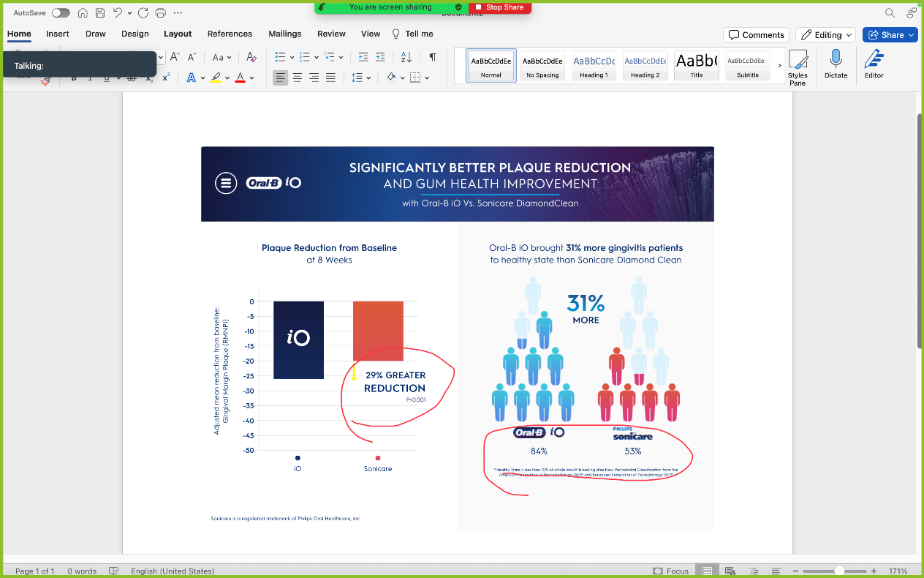This screenshot has height=578, width=924.
Task: Justify the paragraph text
Action: (330, 78)
